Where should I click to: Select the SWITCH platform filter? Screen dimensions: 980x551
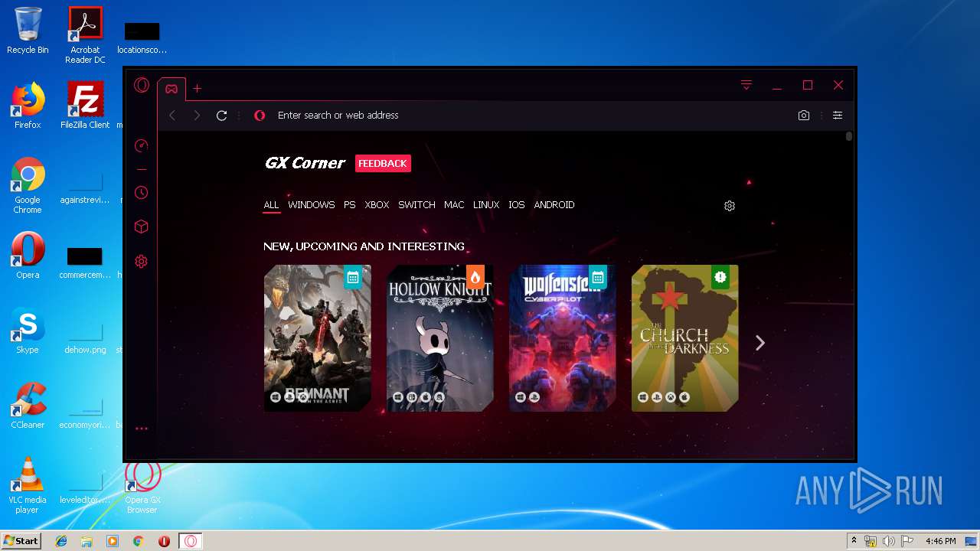click(416, 205)
